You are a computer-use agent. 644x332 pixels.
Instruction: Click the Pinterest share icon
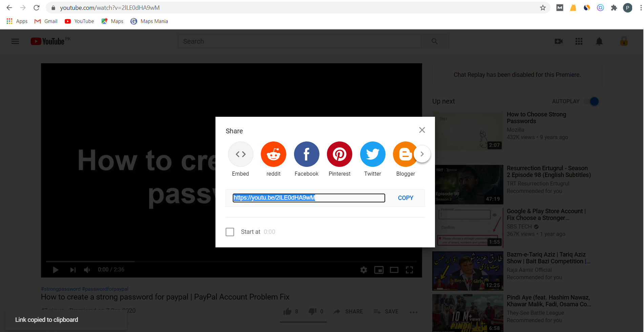point(339,154)
